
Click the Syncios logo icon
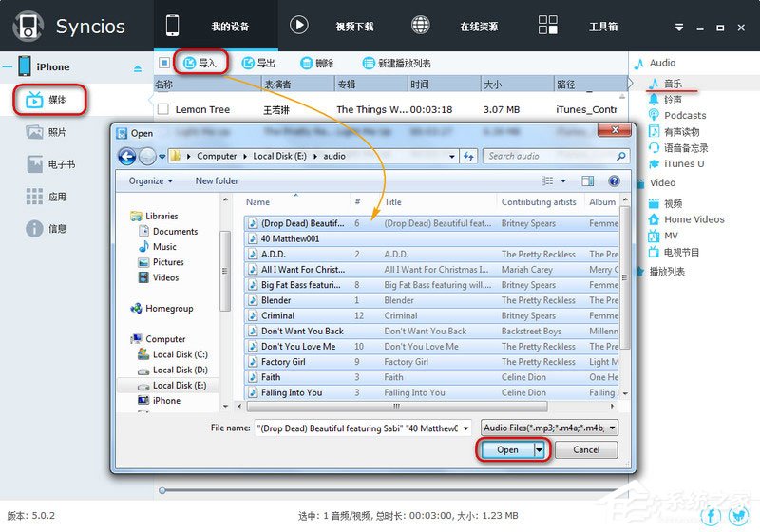[x=28, y=26]
